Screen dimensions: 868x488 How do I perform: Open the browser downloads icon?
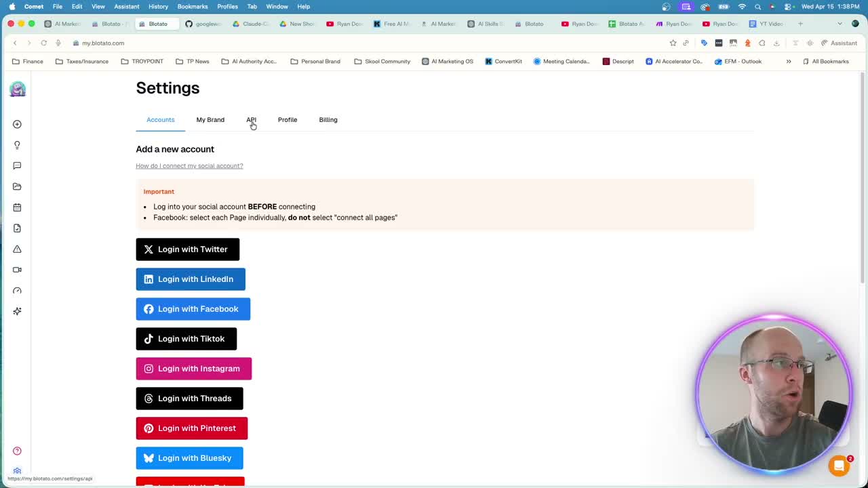(776, 43)
